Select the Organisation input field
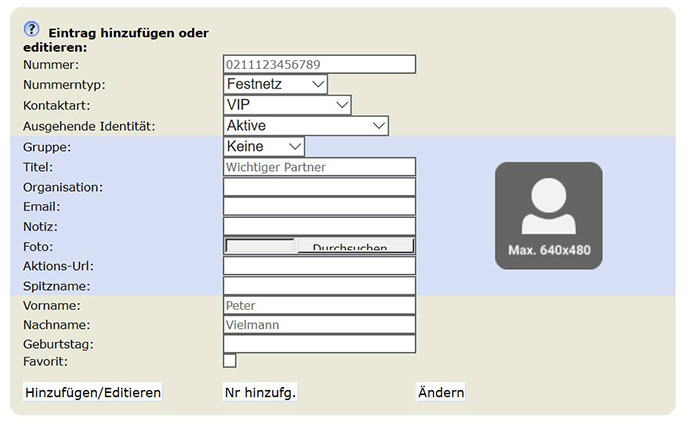The image size is (700, 428). (x=319, y=187)
